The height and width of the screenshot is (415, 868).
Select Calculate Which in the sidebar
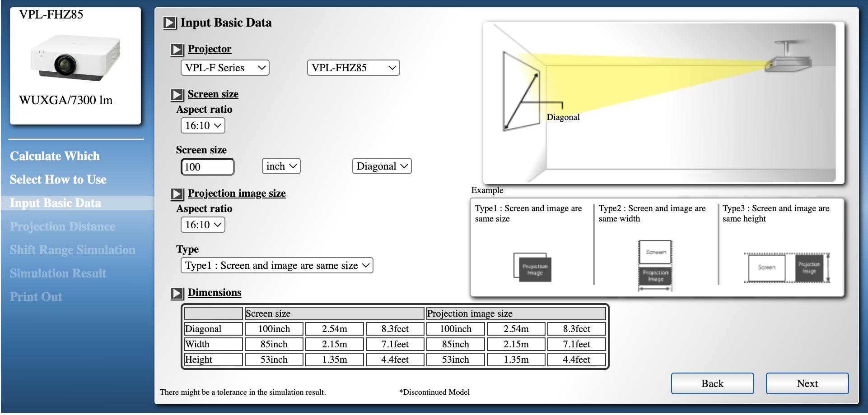coord(54,156)
